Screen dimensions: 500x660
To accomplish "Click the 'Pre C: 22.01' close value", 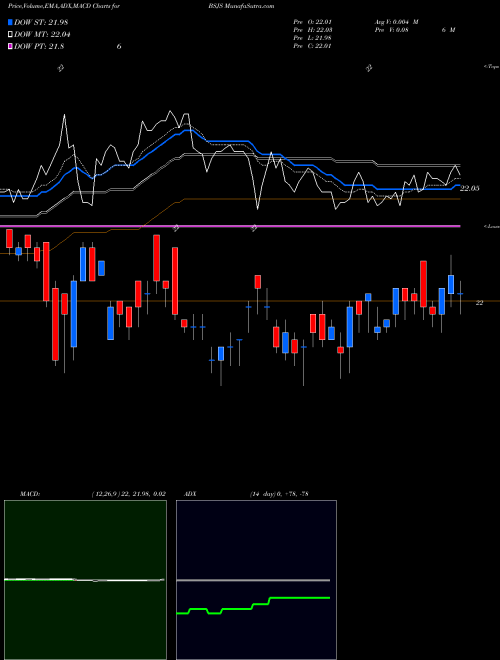I will 312,46.
